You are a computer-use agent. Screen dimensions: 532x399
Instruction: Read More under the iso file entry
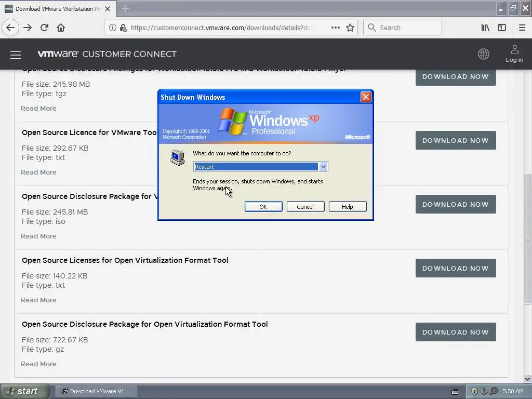(x=38, y=236)
